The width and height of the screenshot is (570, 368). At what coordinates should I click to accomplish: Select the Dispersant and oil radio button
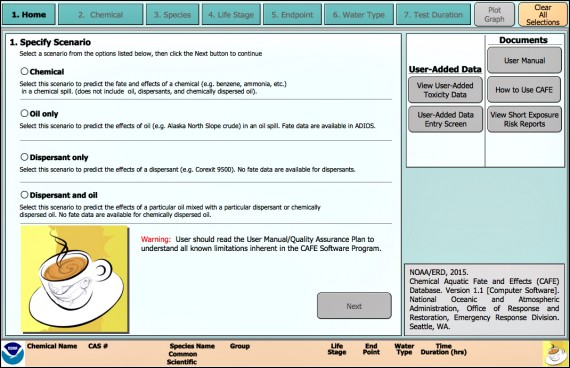tap(24, 195)
